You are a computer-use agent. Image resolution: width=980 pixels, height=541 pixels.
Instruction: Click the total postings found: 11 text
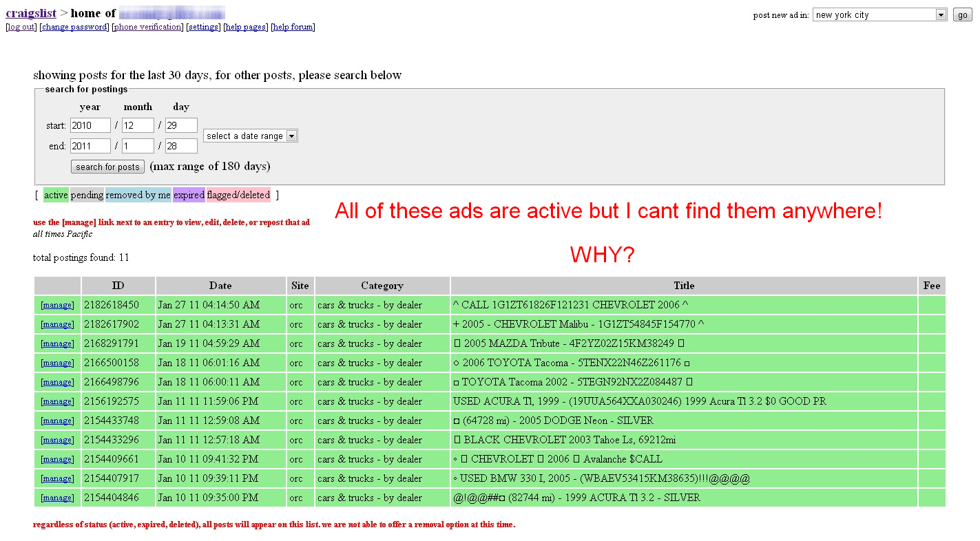point(81,257)
